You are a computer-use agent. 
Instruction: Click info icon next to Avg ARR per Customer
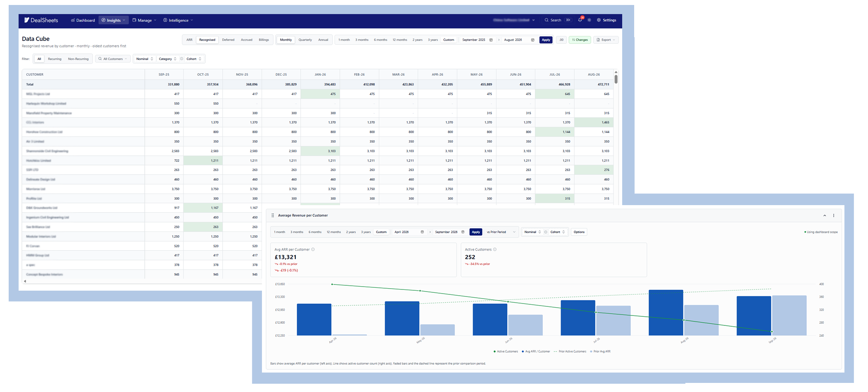click(x=313, y=249)
